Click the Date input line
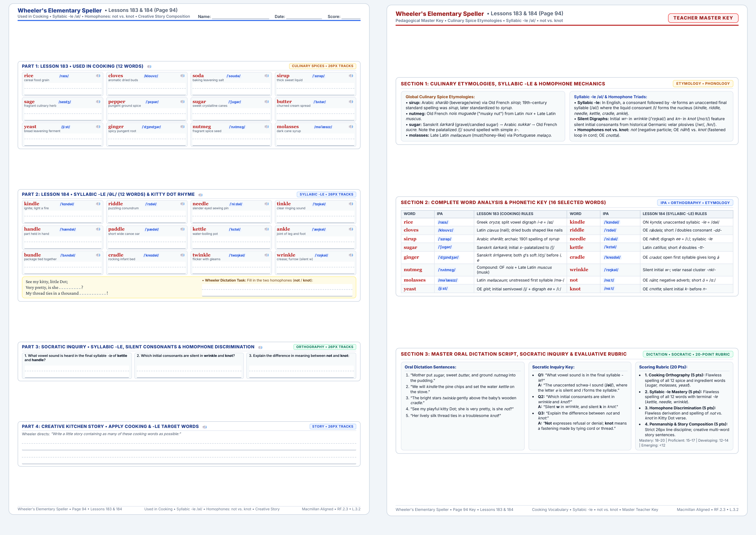The width and height of the screenshot is (756, 535). tap(304, 16)
